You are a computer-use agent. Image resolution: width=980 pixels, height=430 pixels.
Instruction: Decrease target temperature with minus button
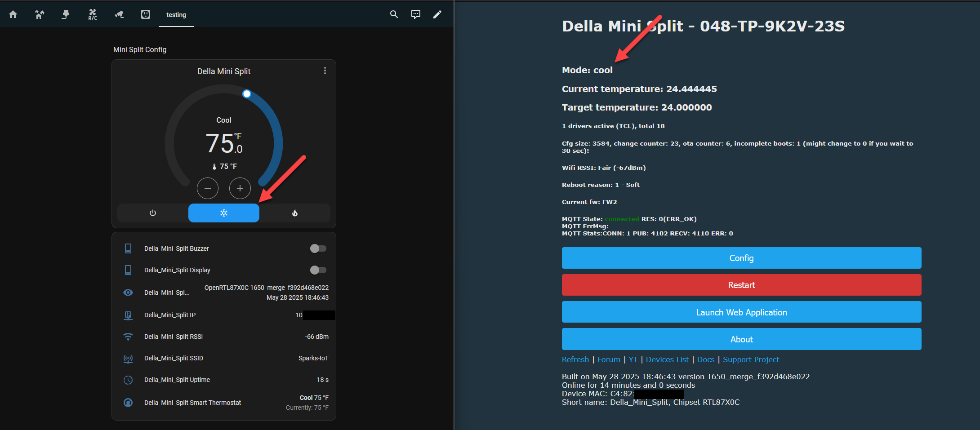click(208, 188)
